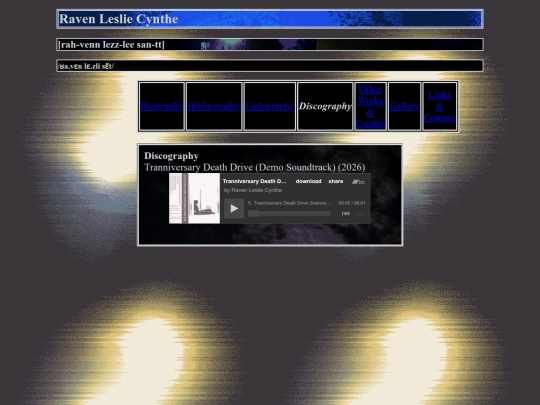Image resolution: width=540 pixels, height=405 pixels.
Task: Skip to next track in player
Action: 360,214
